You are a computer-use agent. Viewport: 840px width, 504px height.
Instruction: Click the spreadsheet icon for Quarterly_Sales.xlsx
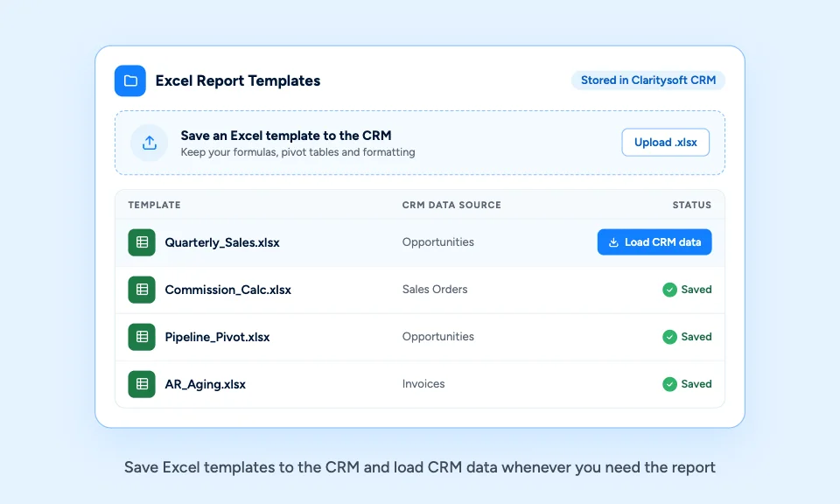[142, 242]
